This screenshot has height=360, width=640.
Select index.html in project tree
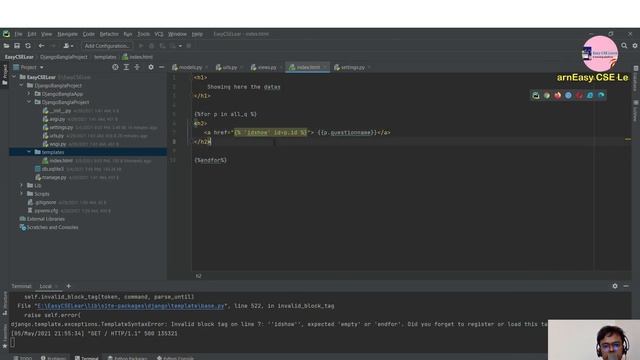point(61,161)
